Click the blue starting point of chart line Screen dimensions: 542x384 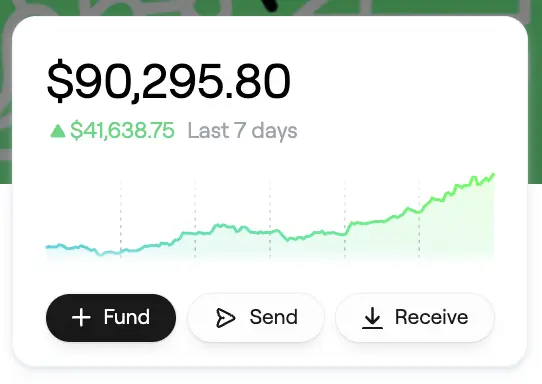48,247
